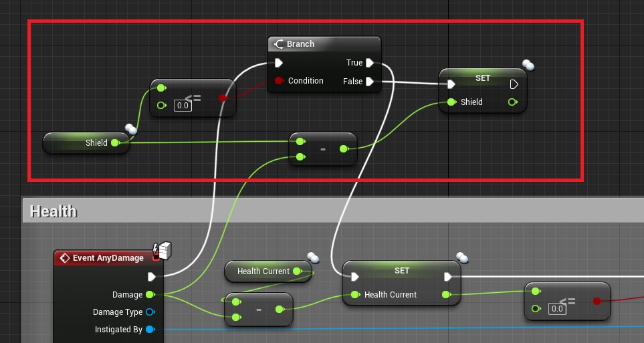Click the Health comment box header
This screenshot has width=644, height=343.
coord(53,211)
